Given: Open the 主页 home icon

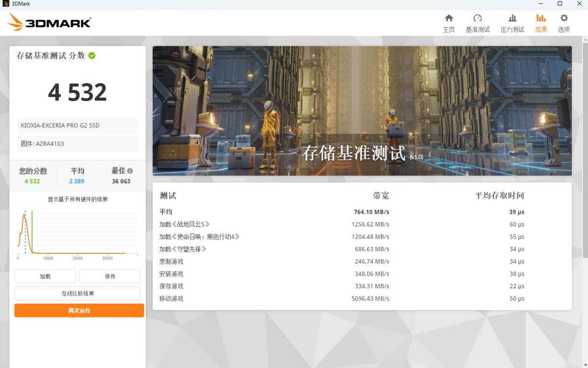Looking at the screenshot, I should pos(449,22).
